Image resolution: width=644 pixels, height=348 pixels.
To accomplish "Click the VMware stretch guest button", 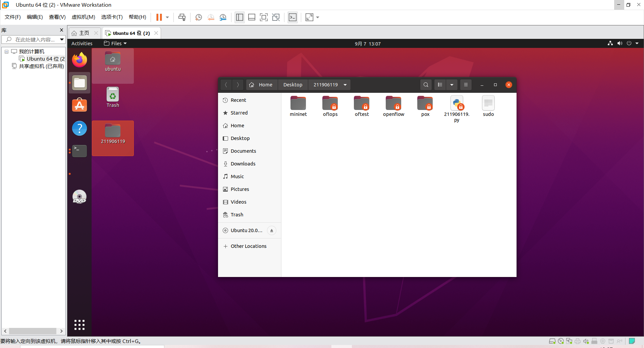I will (x=309, y=17).
